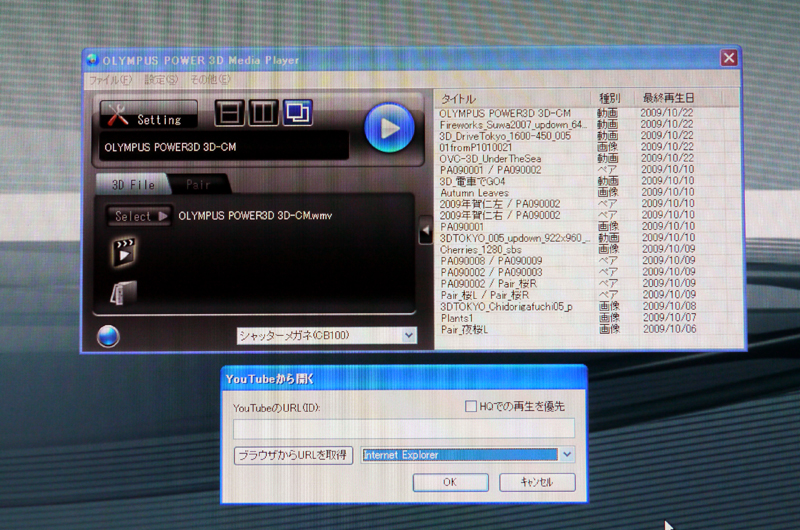Screen dimensions: 800x530
Task: Open the ファイル(F) menu
Action: [110, 80]
